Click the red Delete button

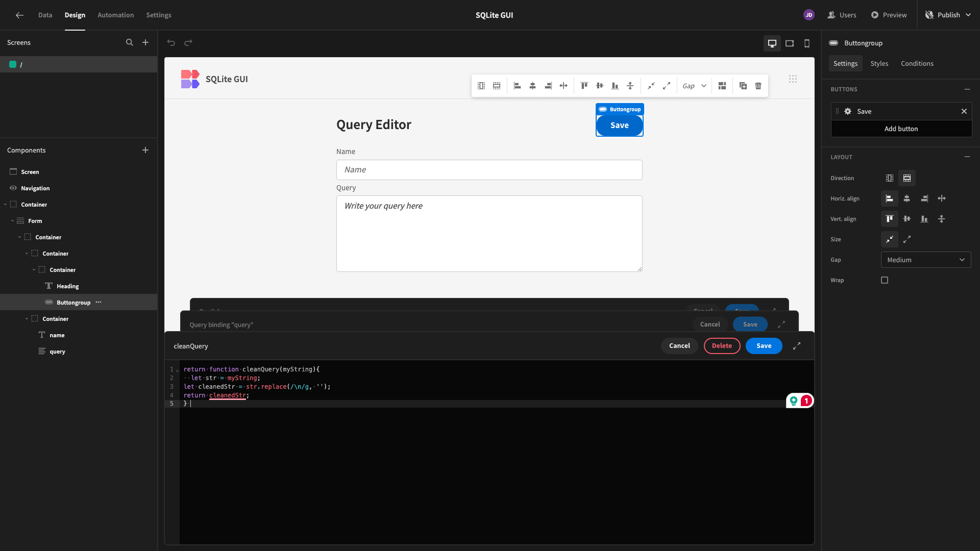pyautogui.click(x=722, y=346)
